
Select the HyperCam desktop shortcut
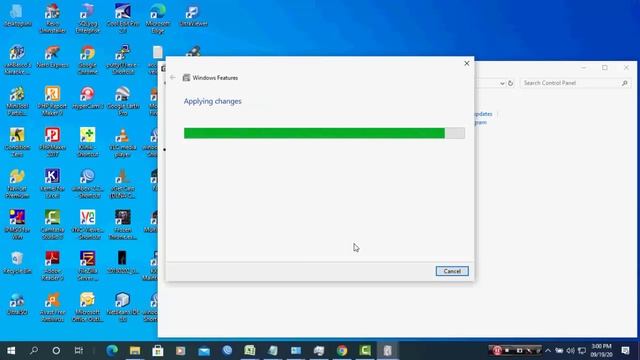[87, 98]
